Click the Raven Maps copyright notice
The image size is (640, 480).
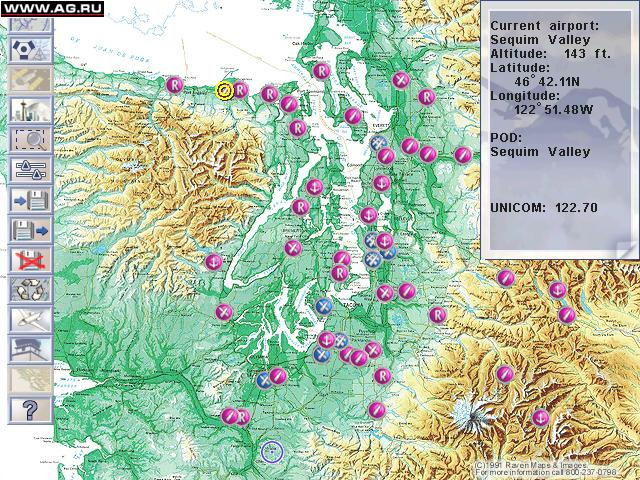[546, 469]
